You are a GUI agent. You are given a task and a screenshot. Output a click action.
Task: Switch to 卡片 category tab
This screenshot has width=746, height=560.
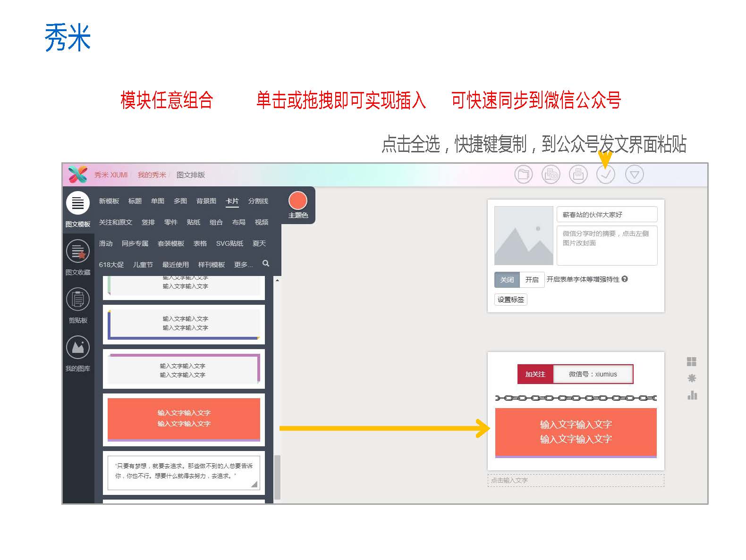[x=232, y=201]
